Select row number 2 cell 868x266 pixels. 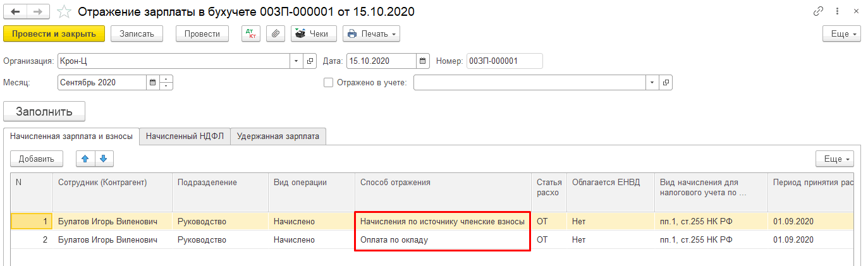(x=32, y=240)
